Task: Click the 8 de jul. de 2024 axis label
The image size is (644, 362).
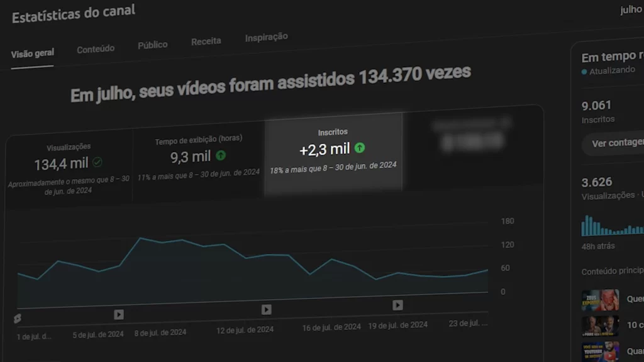Action: click(160, 333)
